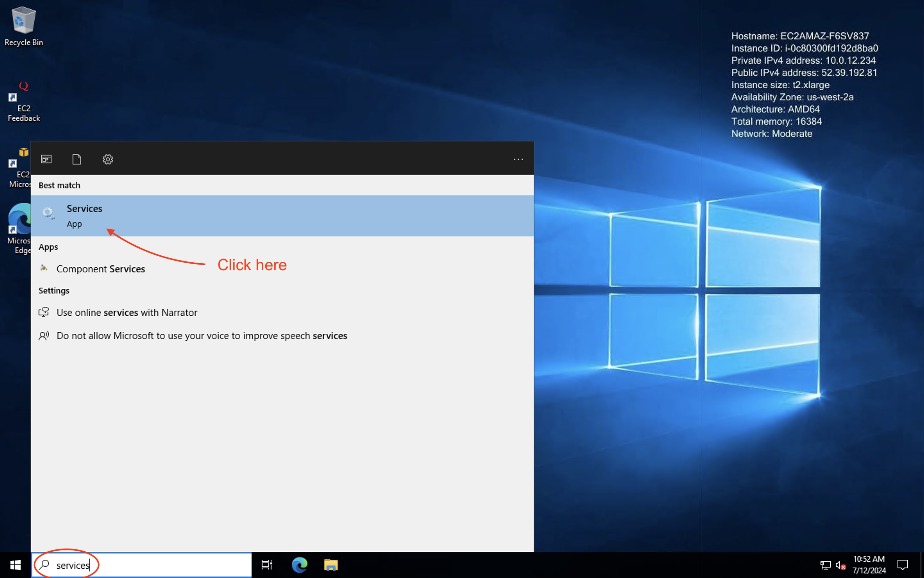Launch Microsoft Edge from the taskbar
924x578 pixels.
pyautogui.click(x=299, y=565)
